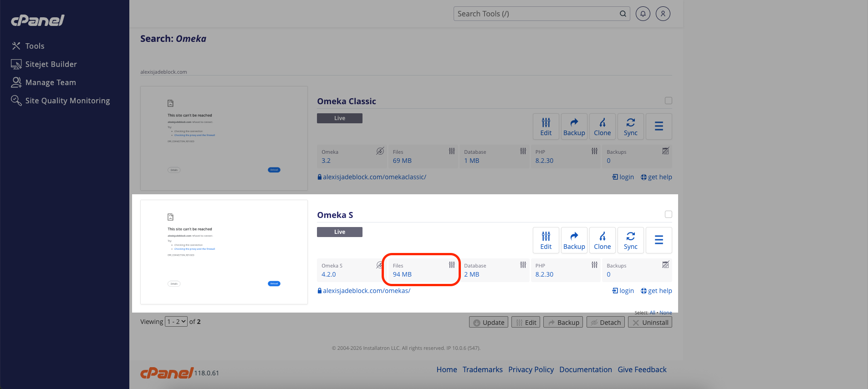Click the 94 MB Files value
The image size is (868, 389).
pos(402,274)
